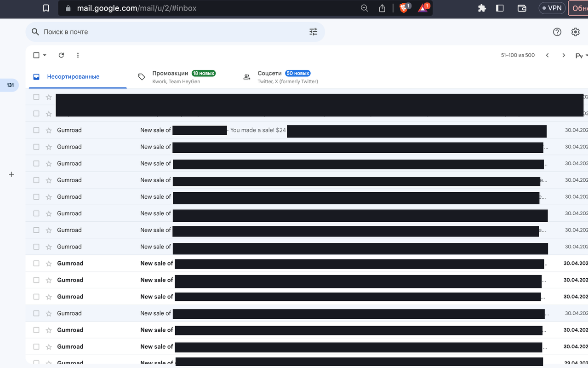Open the input language dropdown near pagination

[581, 56]
